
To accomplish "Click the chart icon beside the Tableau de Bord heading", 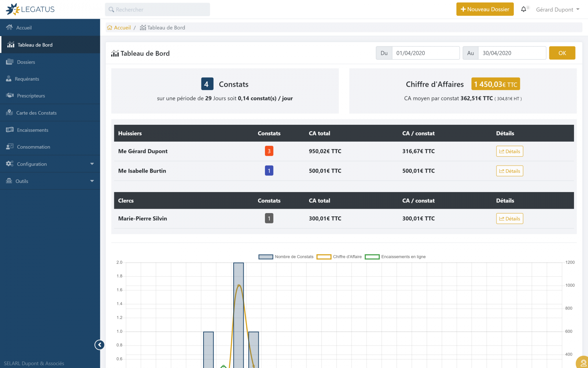I will click(115, 53).
